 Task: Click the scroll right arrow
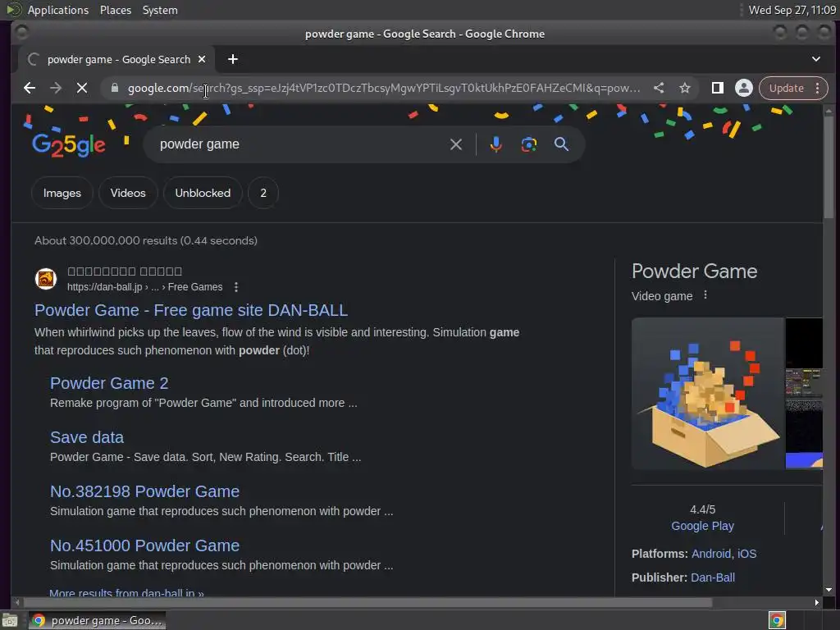[x=816, y=602]
